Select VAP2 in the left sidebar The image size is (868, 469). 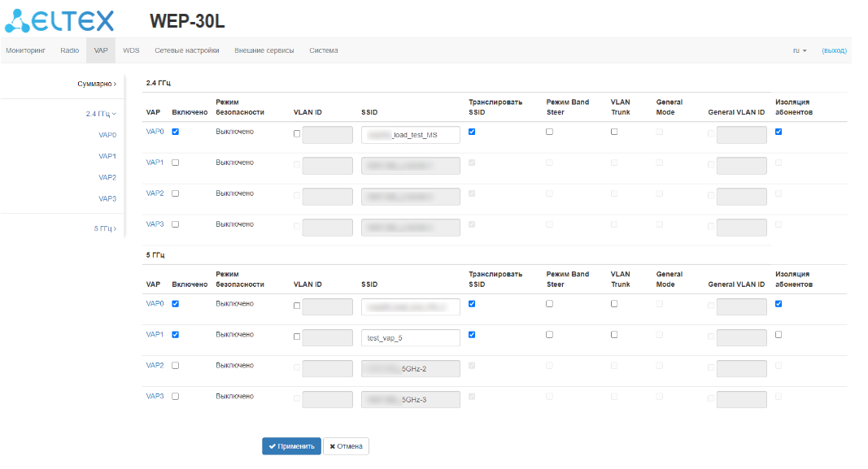(107, 177)
